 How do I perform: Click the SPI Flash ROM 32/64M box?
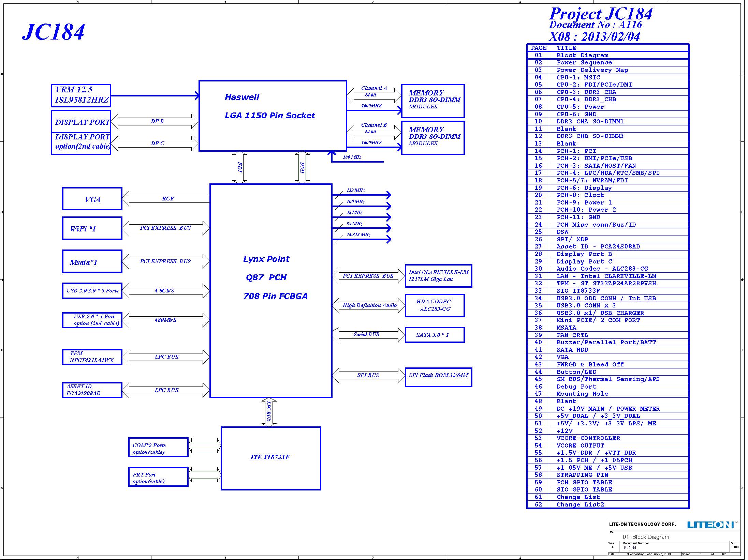[438, 377]
